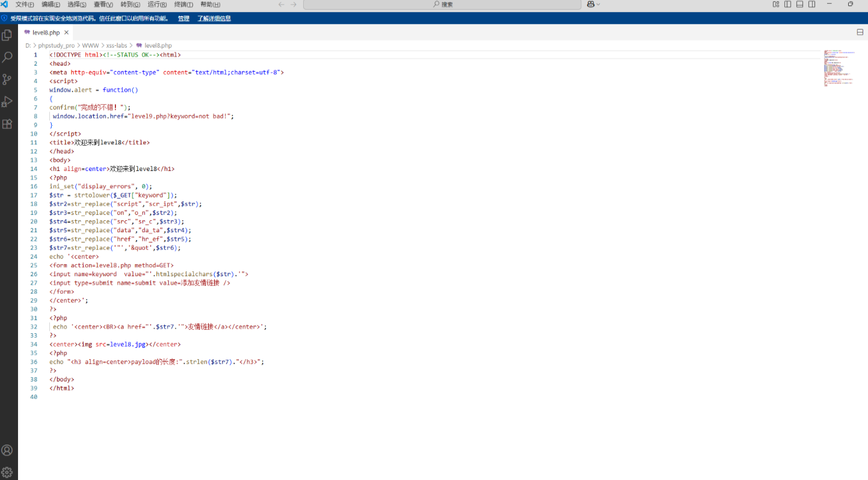The image size is (868, 480).
Task: Click the ini_set("display_errors", 0); line
Action: [101, 186]
